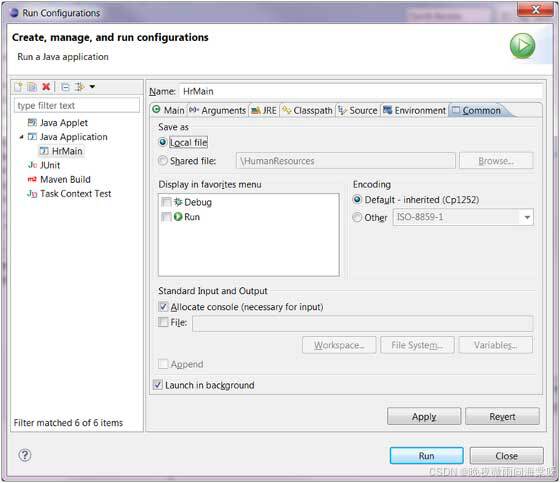
Task: Select the Other encoding radio button
Action: pos(357,217)
